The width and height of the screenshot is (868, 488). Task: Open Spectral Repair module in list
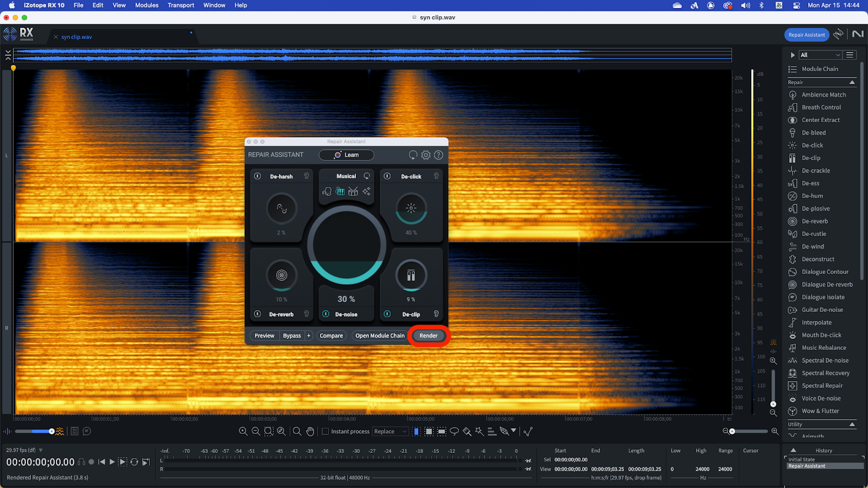(x=822, y=386)
